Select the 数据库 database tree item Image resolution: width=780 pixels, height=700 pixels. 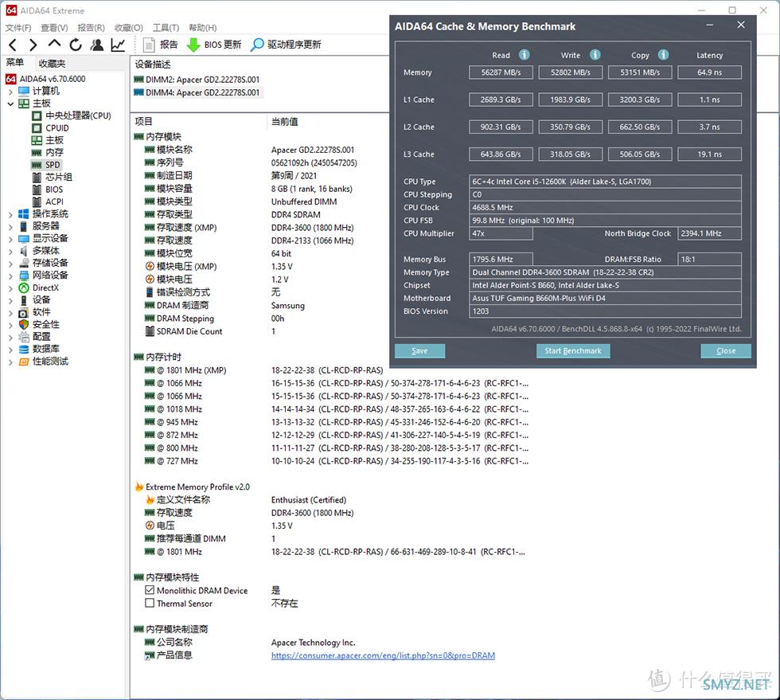click(39, 349)
